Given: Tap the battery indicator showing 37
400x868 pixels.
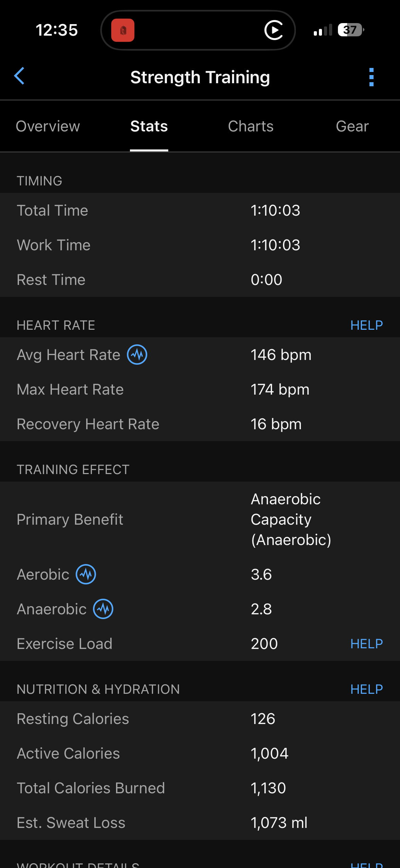Looking at the screenshot, I should pos(351,30).
